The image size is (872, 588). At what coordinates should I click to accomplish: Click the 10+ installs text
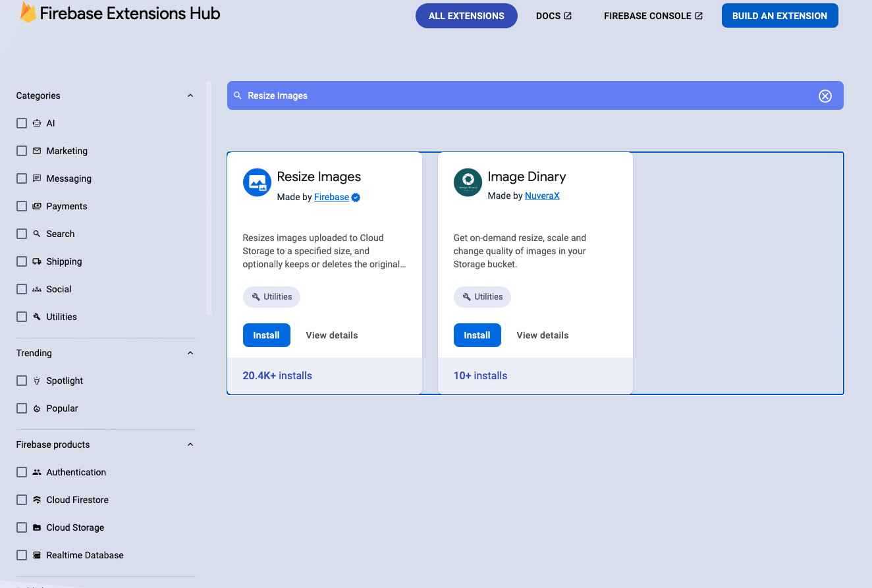(481, 376)
